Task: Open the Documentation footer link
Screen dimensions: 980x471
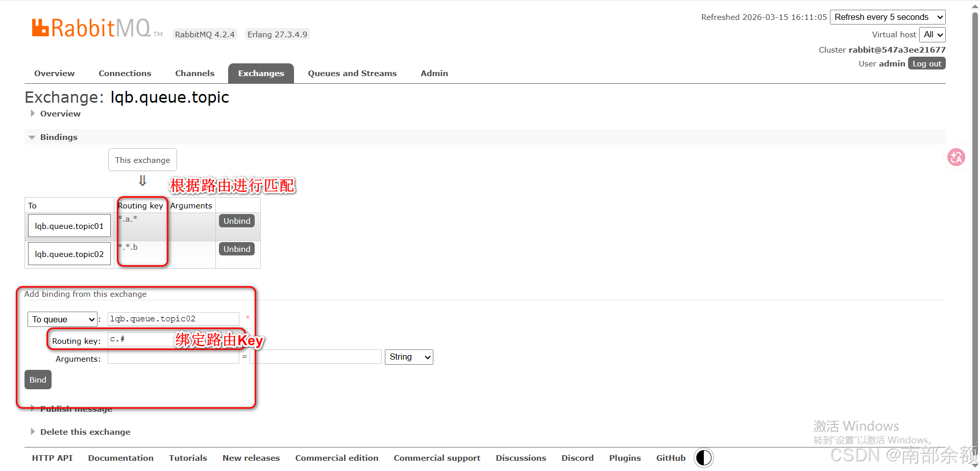Action: [x=120, y=458]
